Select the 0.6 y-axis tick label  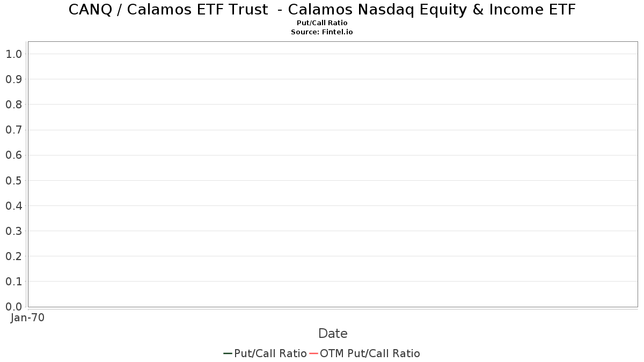[14, 156]
